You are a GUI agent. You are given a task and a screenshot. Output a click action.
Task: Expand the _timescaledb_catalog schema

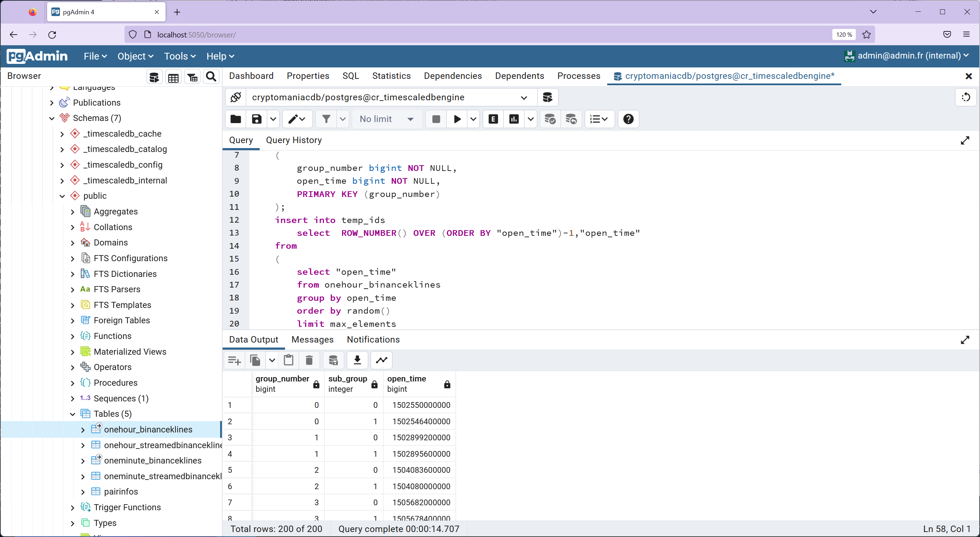(x=62, y=150)
